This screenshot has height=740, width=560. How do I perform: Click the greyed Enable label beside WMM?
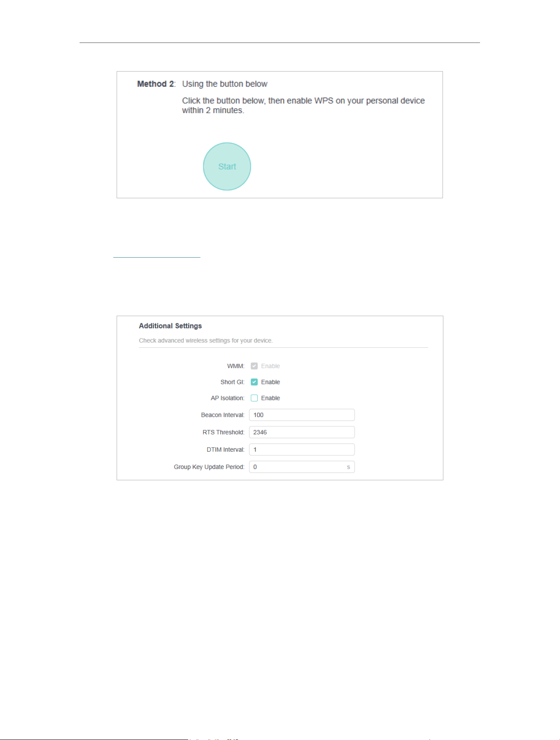(270, 366)
